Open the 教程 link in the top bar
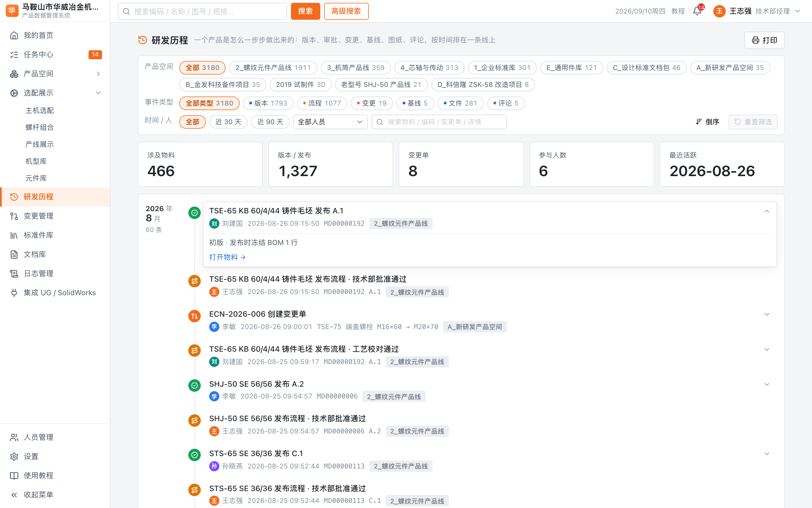This screenshot has width=812, height=508. click(678, 11)
